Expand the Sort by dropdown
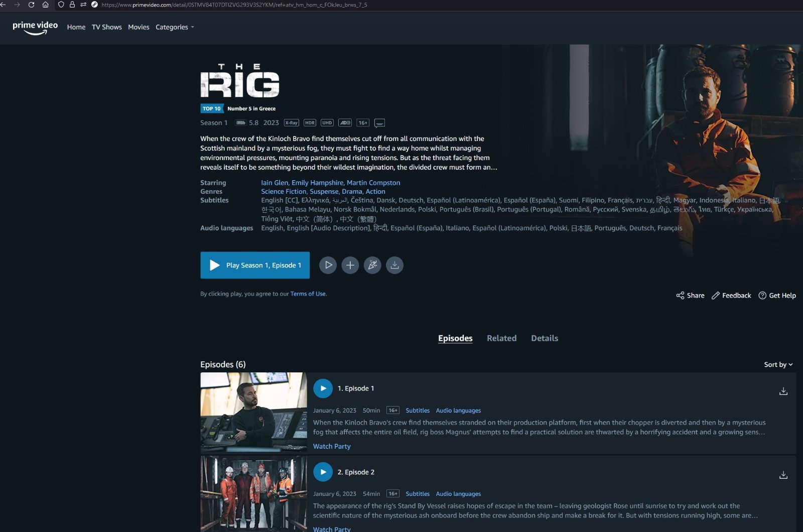The width and height of the screenshot is (803, 532). tap(778, 365)
